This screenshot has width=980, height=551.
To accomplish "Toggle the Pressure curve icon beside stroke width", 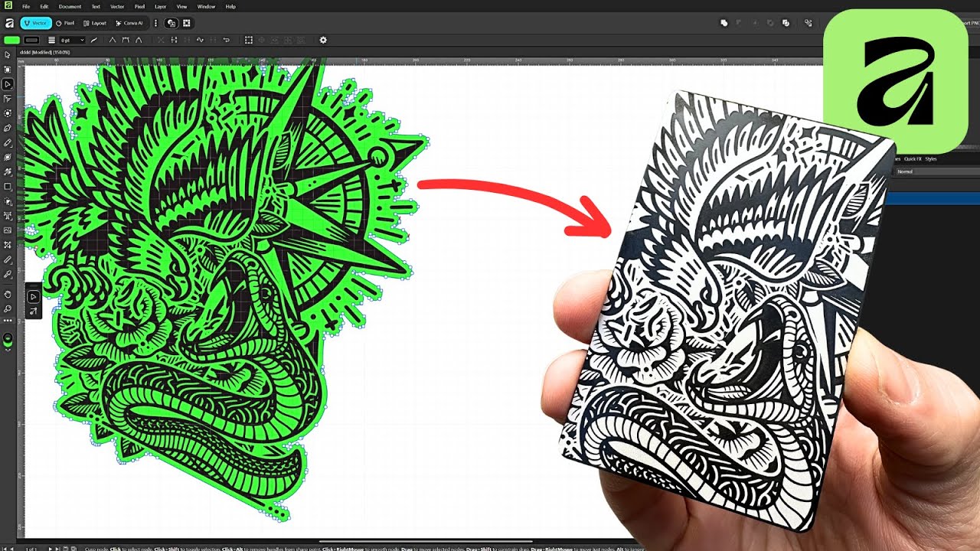I will pyautogui.click(x=93, y=40).
